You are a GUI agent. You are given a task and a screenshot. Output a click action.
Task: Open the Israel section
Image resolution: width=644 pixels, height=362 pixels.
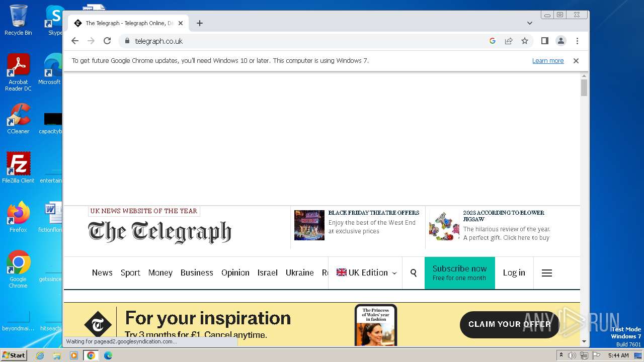click(268, 273)
